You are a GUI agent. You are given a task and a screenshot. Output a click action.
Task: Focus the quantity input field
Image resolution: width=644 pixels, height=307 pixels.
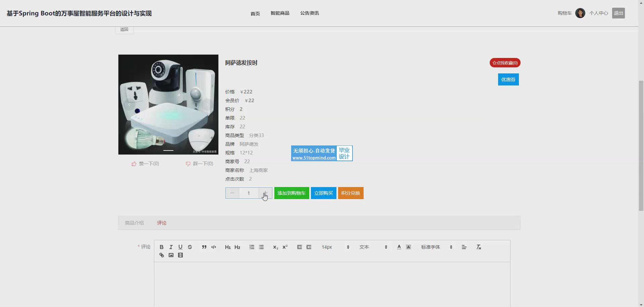pyautogui.click(x=249, y=193)
